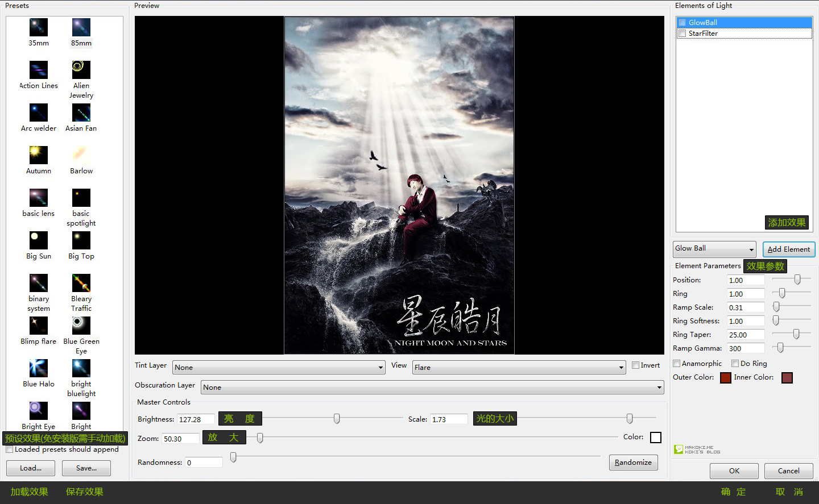Apply the Barlow preset icon
This screenshot has height=504, width=819.
(81, 155)
